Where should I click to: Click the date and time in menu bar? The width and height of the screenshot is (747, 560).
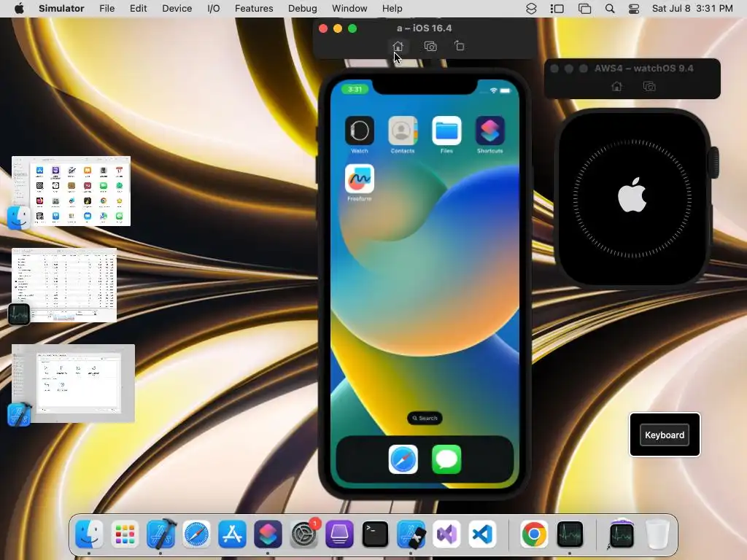pyautogui.click(x=692, y=9)
